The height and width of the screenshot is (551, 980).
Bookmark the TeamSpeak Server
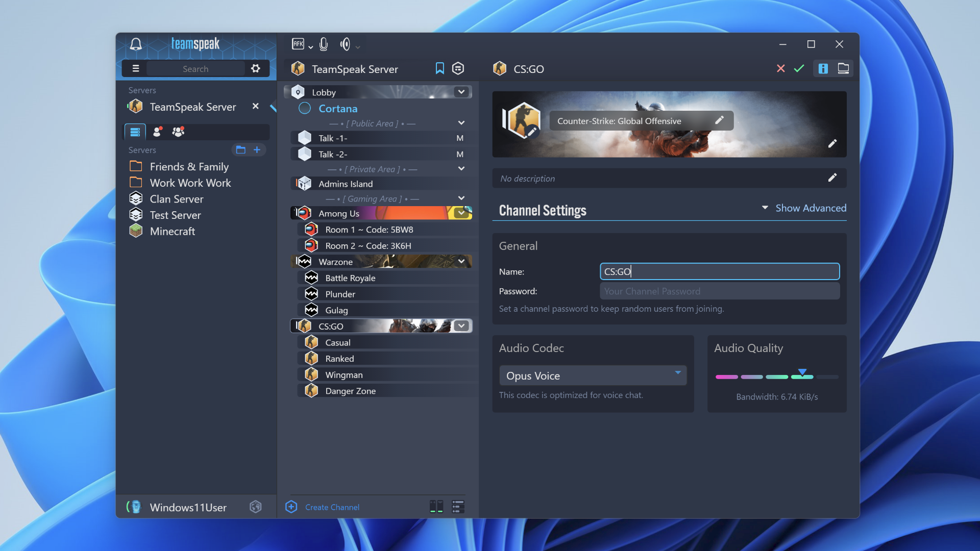(x=439, y=68)
